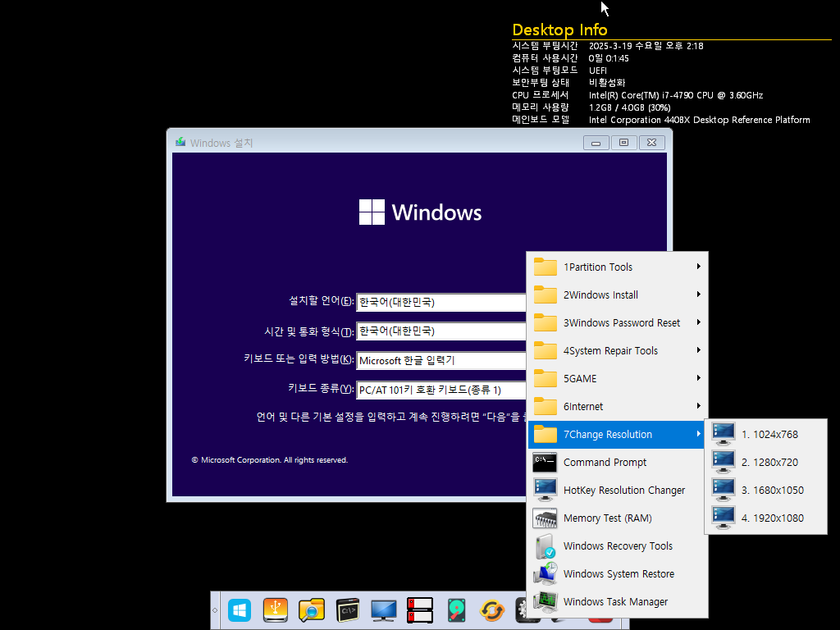Expand arrow next to 6Internet
Screen dimensions: 840x630
pos(699,405)
